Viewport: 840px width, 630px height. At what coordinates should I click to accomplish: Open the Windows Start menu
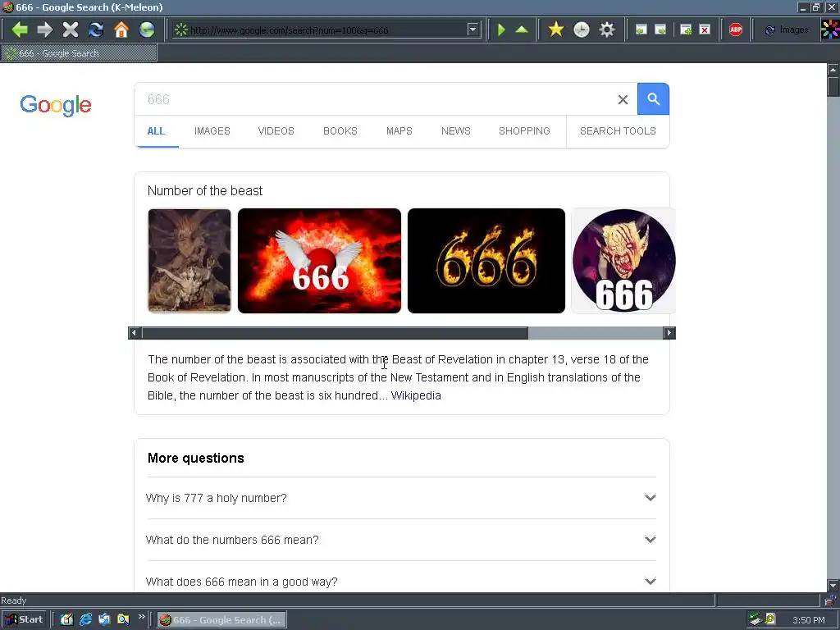tap(23, 619)
